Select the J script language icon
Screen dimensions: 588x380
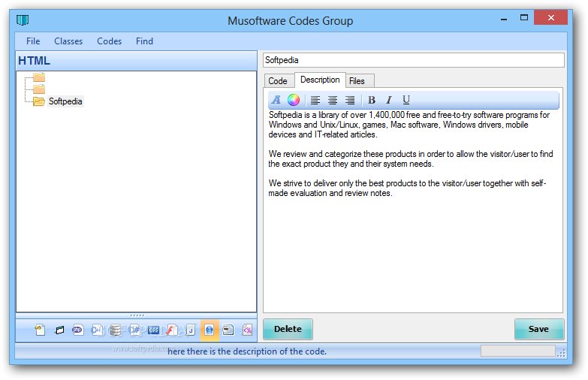click(x=191, y=330)
